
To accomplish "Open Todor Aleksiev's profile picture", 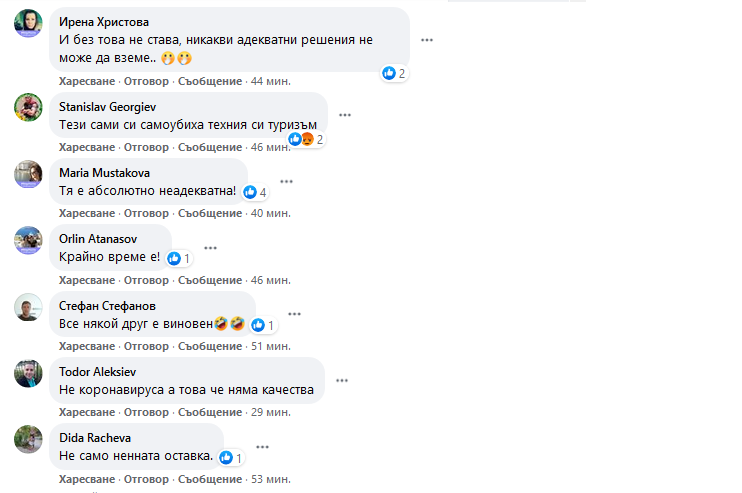I will pos(28,373).
